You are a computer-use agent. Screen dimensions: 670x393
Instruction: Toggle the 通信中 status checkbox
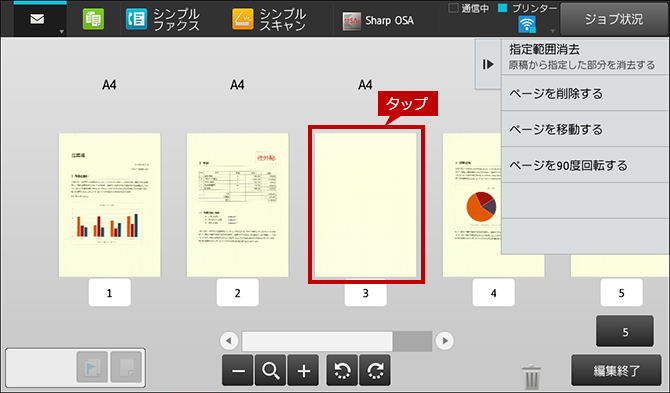point(453,8)
